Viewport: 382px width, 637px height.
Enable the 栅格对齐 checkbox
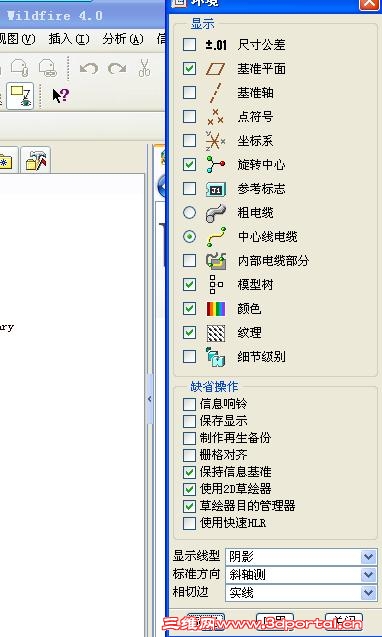tap(189, 455)
